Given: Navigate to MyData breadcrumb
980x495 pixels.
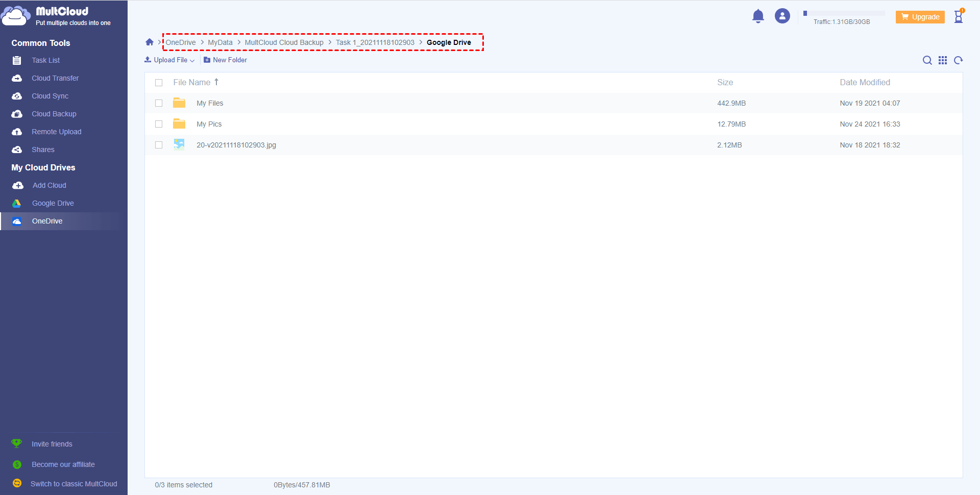Looking at the screenshot, I should [x=220, y=42].
